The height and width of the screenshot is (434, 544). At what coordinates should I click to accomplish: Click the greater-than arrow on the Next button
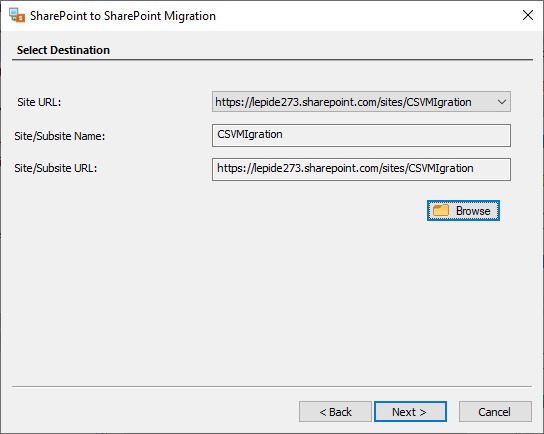coord(423,412)
